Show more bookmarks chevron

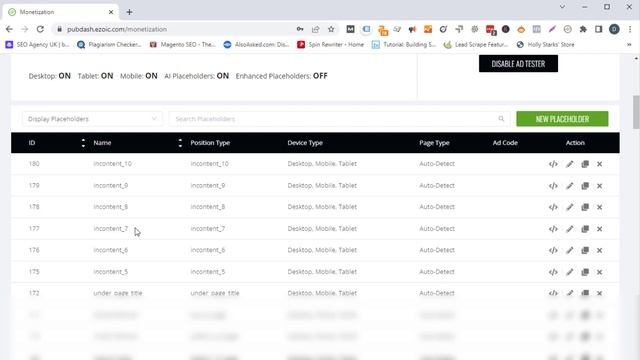tap(629, 44)
